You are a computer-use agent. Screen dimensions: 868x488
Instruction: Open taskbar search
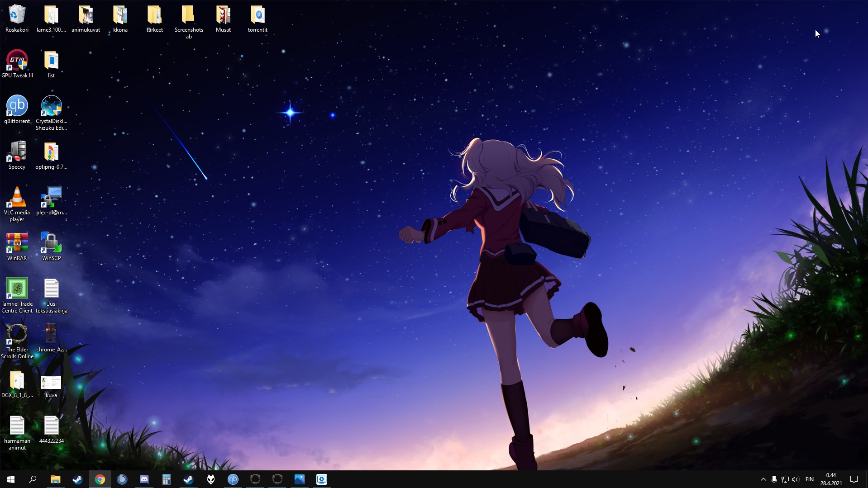[33, 479]
